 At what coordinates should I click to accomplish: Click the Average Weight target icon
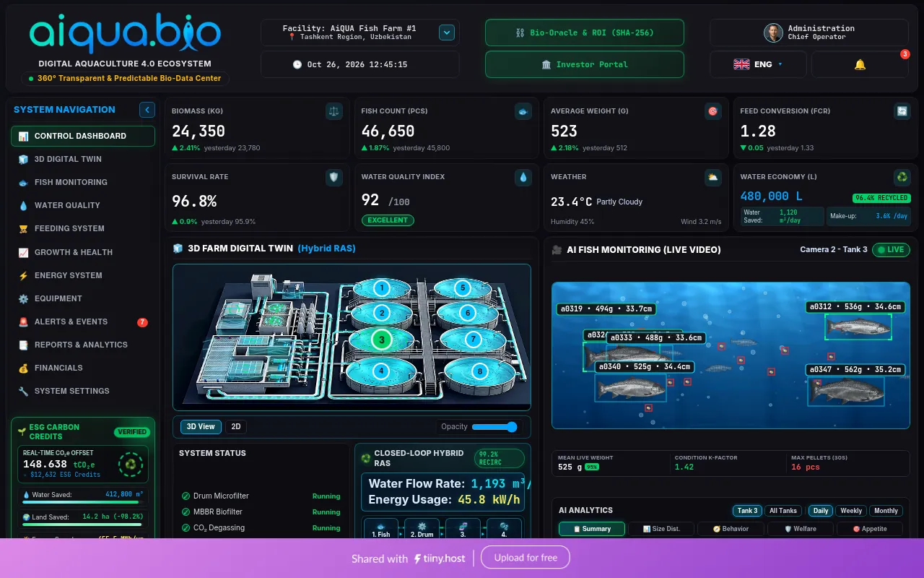coord(713,111)
